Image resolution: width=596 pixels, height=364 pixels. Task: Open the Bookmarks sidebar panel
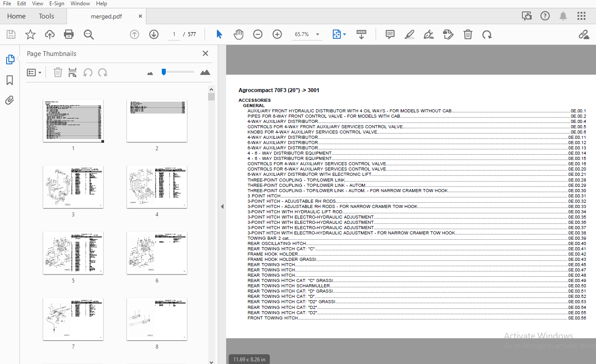point(10,80)
